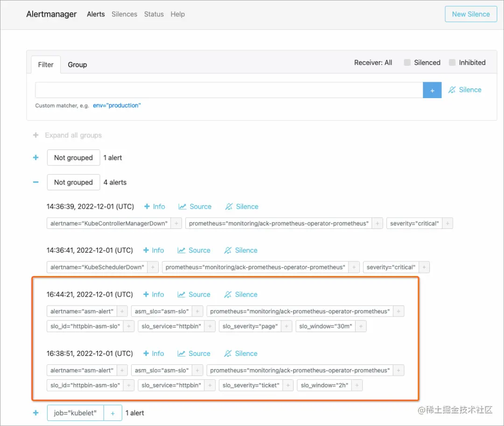Open Source chart icon for 16:38:51 alert
The height and width of the screenshot is (426, 504).
(x=181, y=354)
